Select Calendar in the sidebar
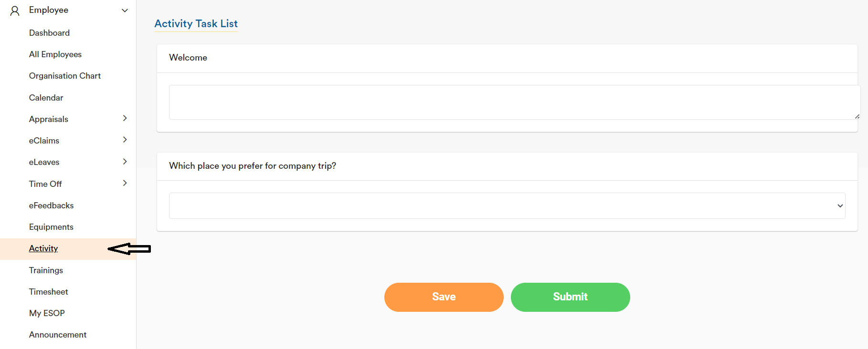The height and width of the screenshot is (349, 868). (46, 98)
